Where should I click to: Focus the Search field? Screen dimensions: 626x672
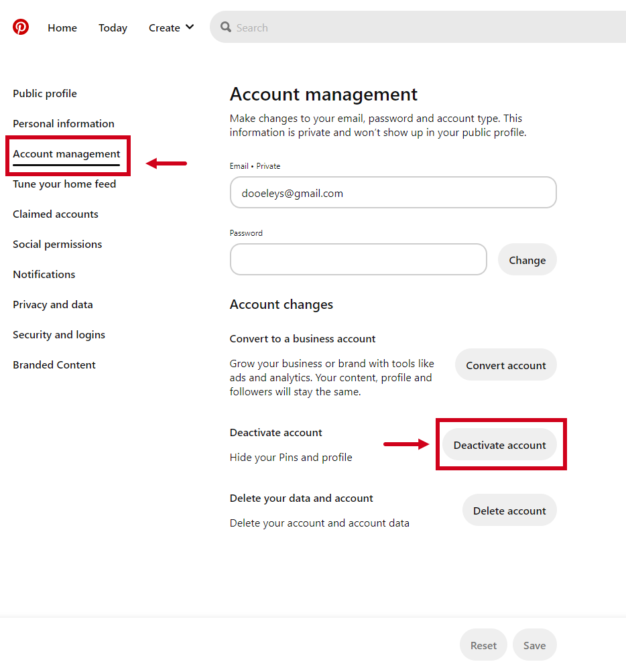pos(418,27)
